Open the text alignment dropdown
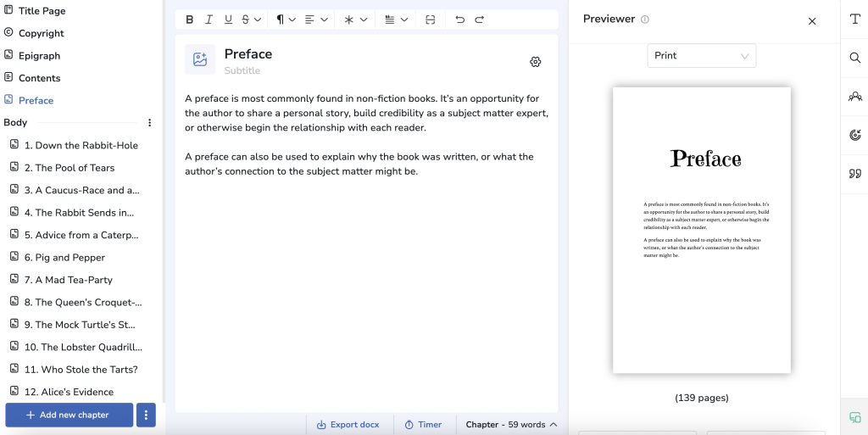This screenshot has width=868, height=435. point(316,20)
